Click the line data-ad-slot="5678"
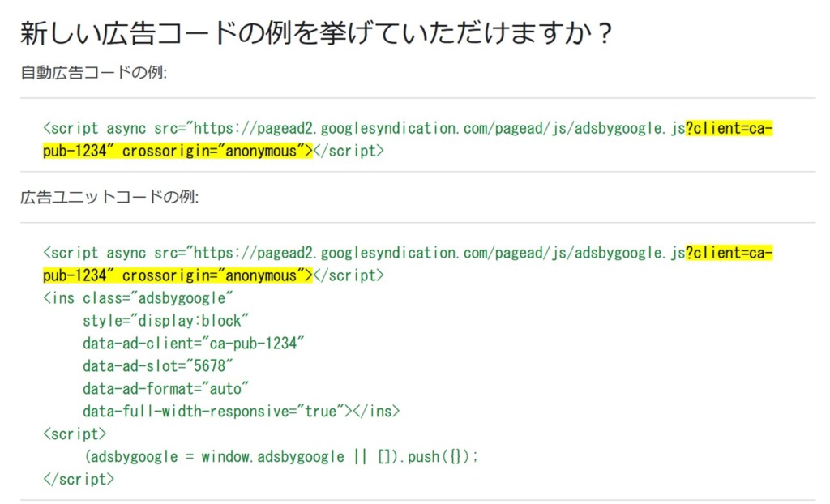The width and height of the screenshot is (830, 504). [158, 365]
